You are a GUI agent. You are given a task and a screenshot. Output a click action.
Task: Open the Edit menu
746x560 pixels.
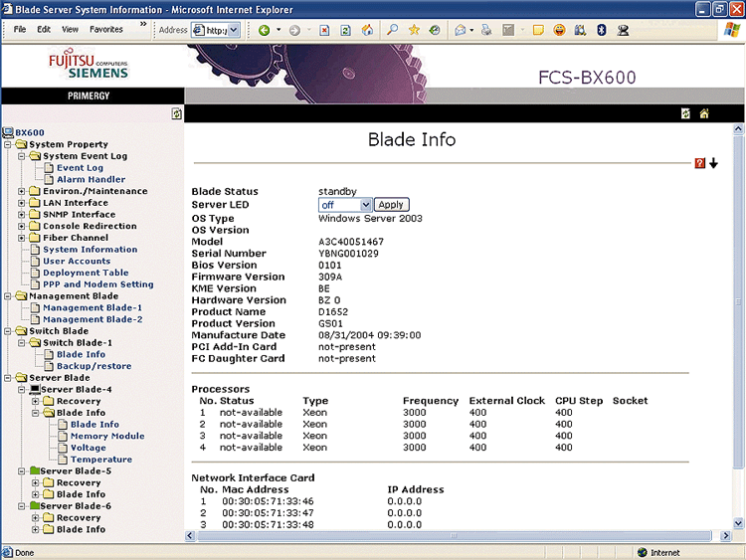(x=44, y=30)
